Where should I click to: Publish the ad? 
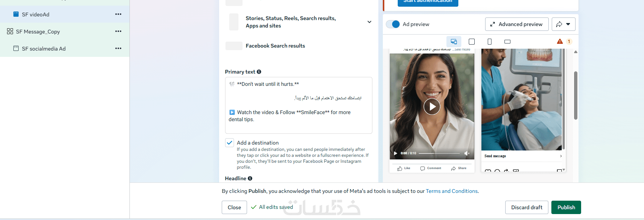(x=566, y=207)
